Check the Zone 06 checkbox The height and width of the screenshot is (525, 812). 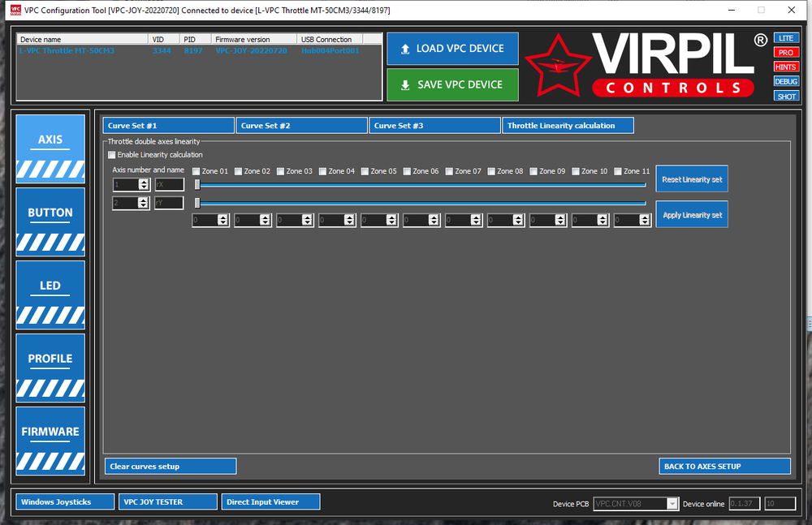coord(407,171)
